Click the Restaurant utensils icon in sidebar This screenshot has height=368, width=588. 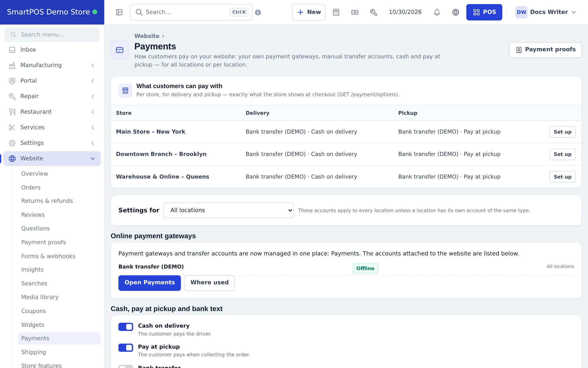pos(12,112)
